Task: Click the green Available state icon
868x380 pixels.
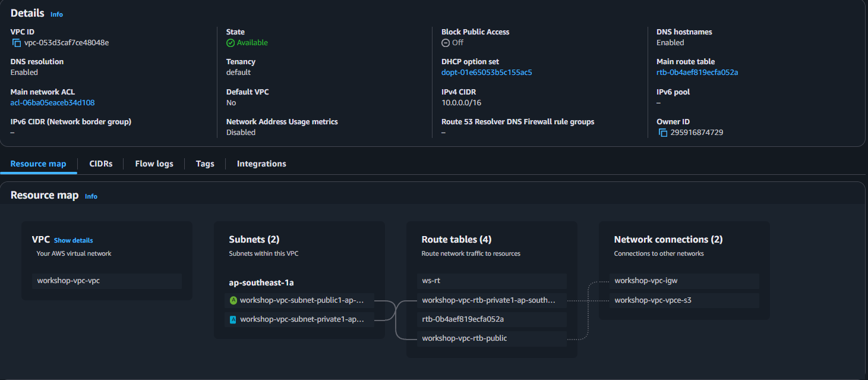Action: [x=230, y=42]
